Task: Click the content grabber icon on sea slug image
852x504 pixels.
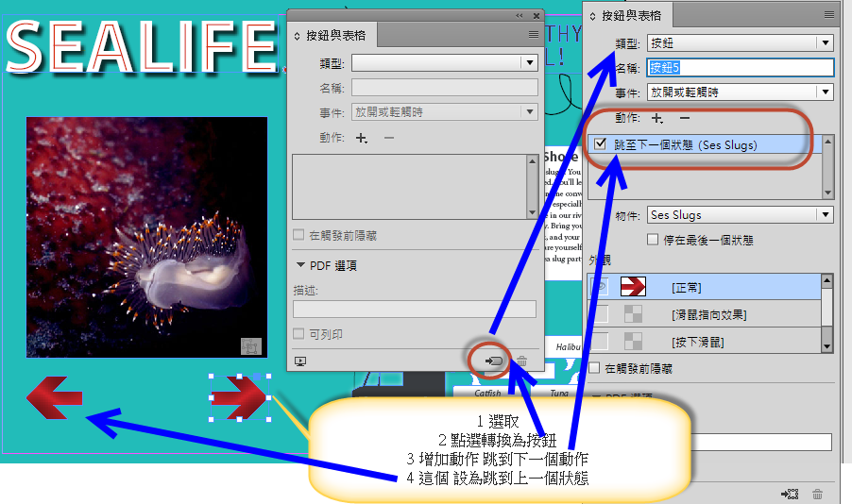Action: (x=250, y=346)
